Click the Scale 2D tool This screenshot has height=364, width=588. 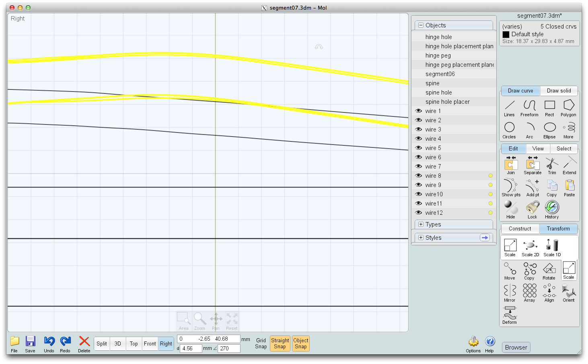click(530, 248)
